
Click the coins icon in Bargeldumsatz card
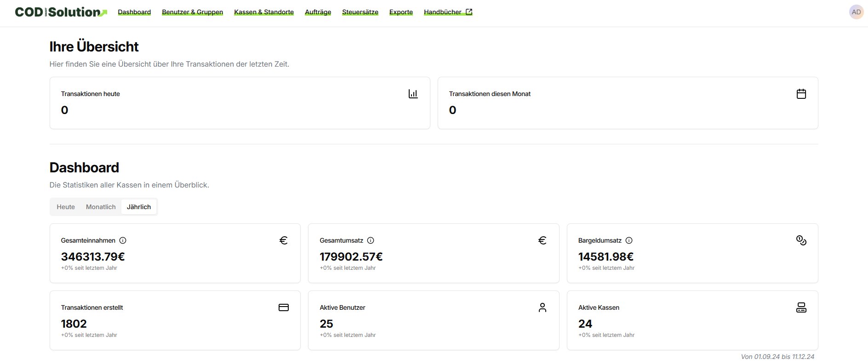pyautogui.click(x=801, y=240)
